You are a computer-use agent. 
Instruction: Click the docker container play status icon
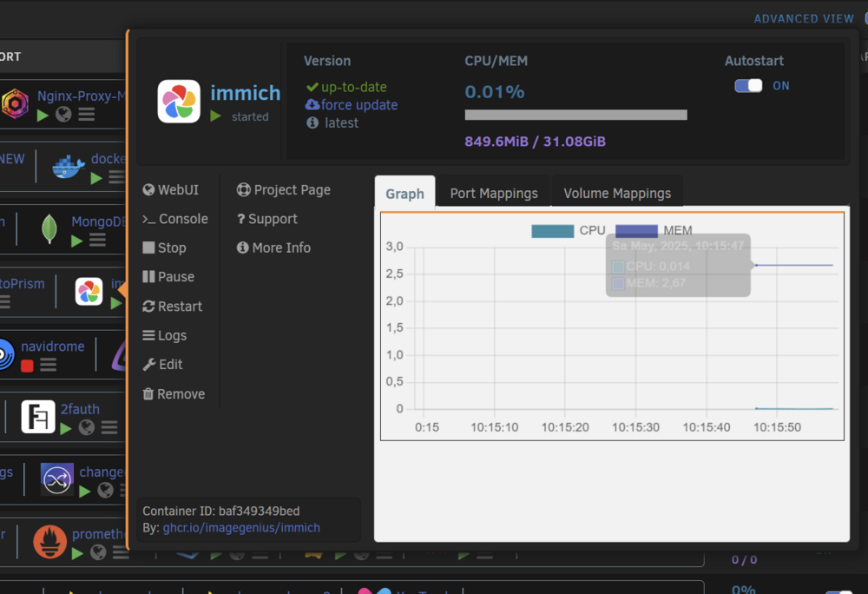coord(96,178)
